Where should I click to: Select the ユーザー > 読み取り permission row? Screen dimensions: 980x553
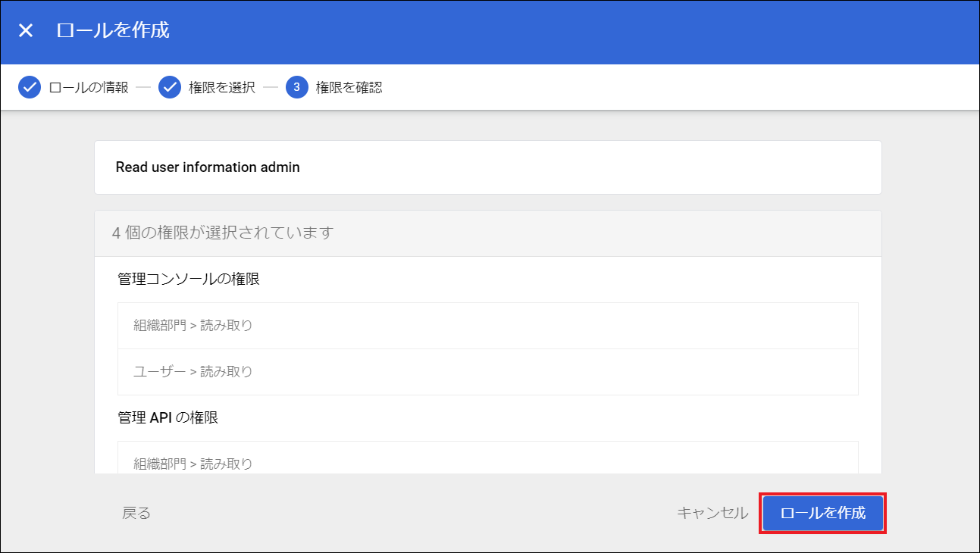click(x=487, y=372)
